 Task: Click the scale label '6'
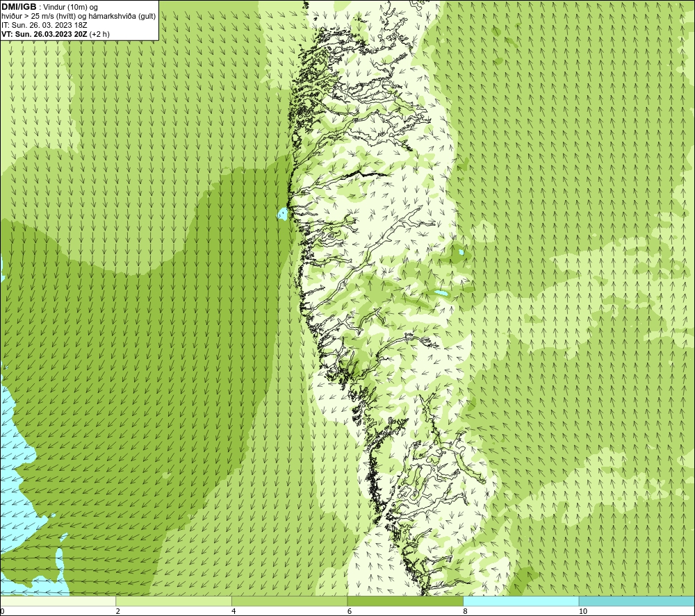[x=350, y=612]
